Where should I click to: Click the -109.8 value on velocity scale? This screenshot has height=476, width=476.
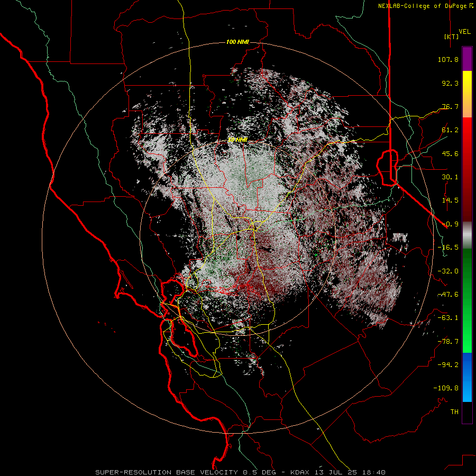coord(446,388)
